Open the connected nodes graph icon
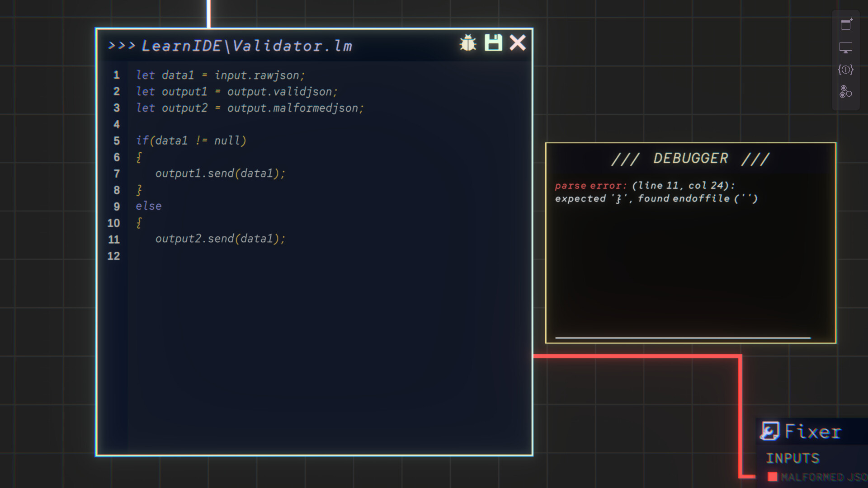The width and height of the screenshot is (868, 488). [x=846, y=92]
